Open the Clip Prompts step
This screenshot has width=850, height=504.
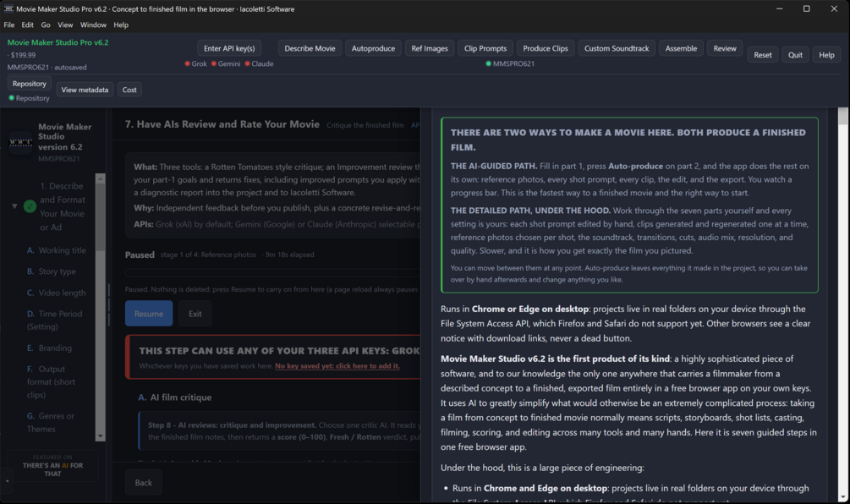485,48
